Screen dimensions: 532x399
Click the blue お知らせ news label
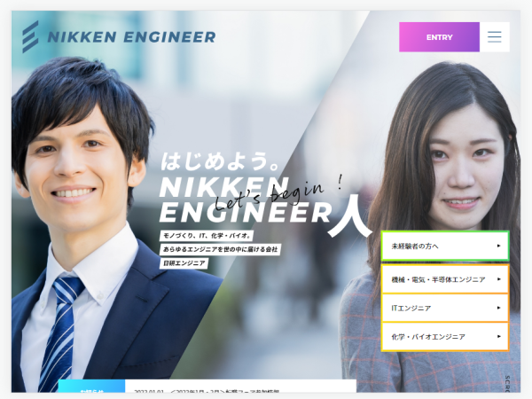[x=91, y=386]
